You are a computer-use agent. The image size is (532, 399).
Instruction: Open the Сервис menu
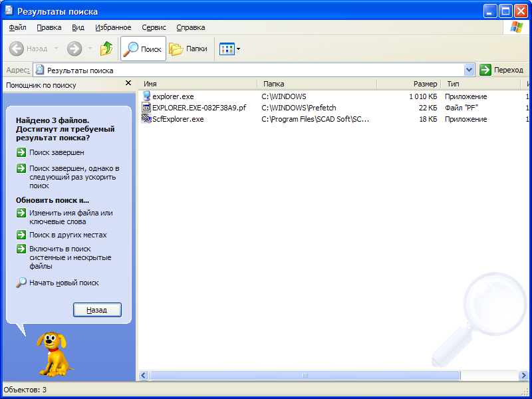(154, 27)
